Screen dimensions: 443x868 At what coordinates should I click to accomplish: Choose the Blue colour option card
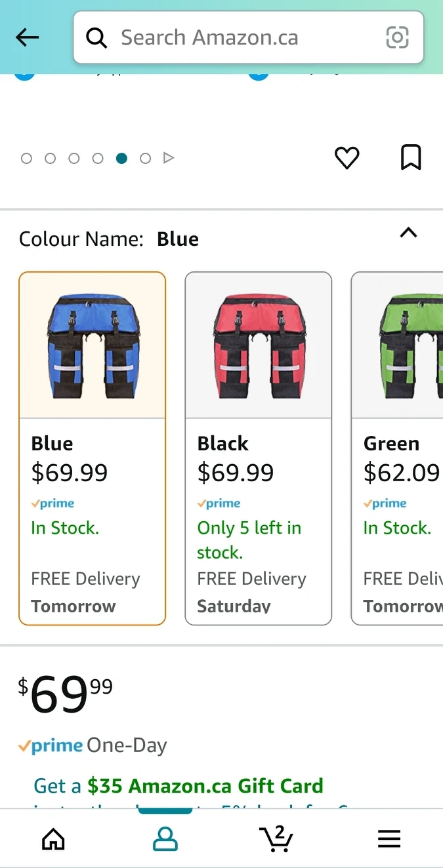[x=93, y=448]
